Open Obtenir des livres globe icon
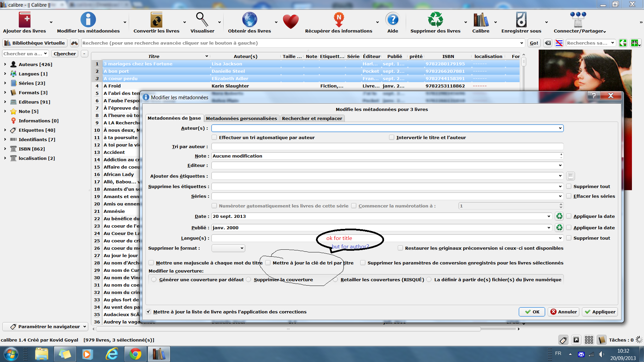The image size is (644, 362). [x=250, y=20]
